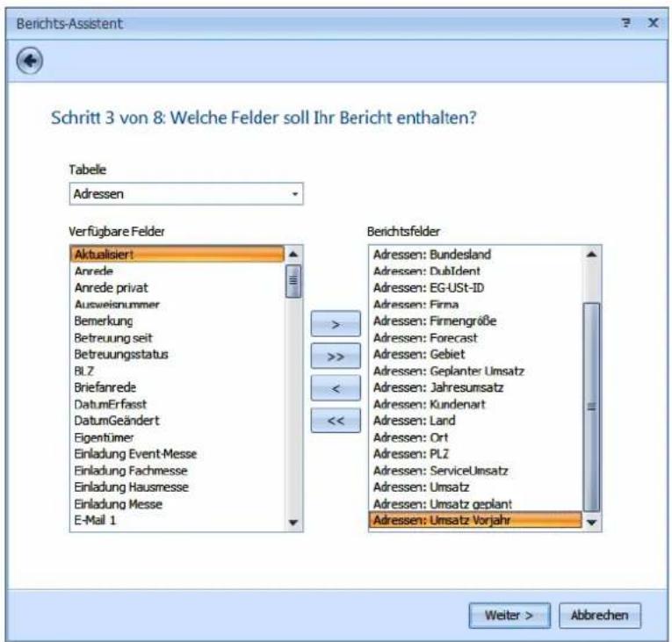The image size is (672, 642).
Task: Select Eigentümer field
Action: click(177, 437)
